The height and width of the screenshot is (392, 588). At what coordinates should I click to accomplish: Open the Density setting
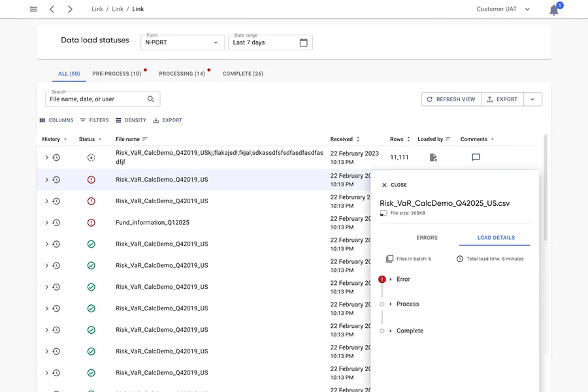[131, 120]
